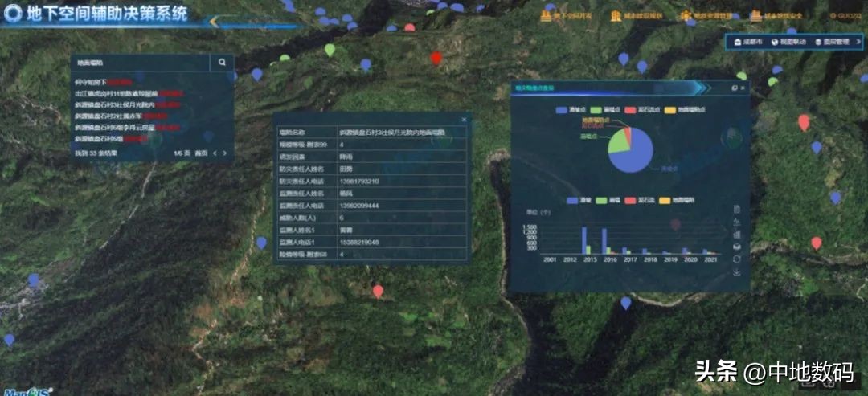This screenshot has height=396, width=868.
Task: Enable 视图联动 view linkage
Action: [x=789, y=42]
